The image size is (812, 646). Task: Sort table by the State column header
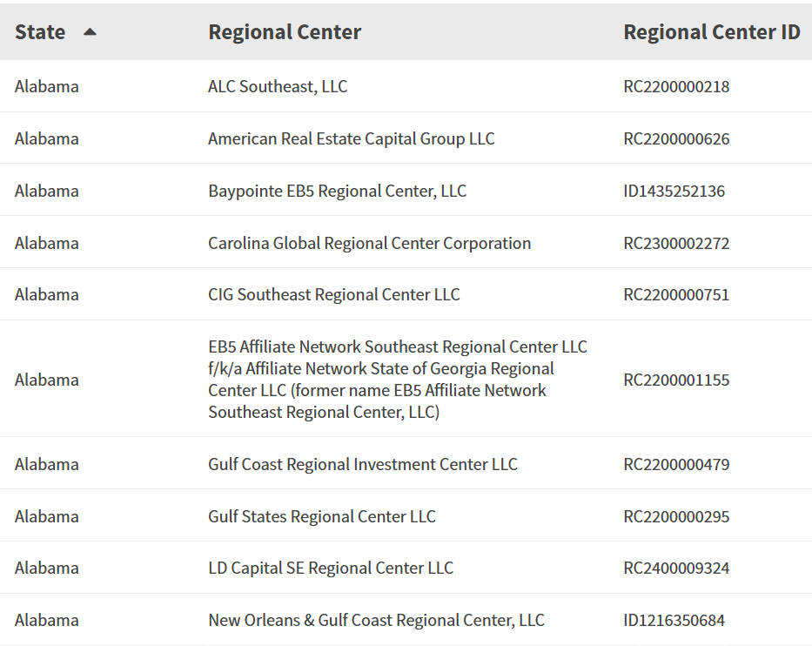[40, 32]
